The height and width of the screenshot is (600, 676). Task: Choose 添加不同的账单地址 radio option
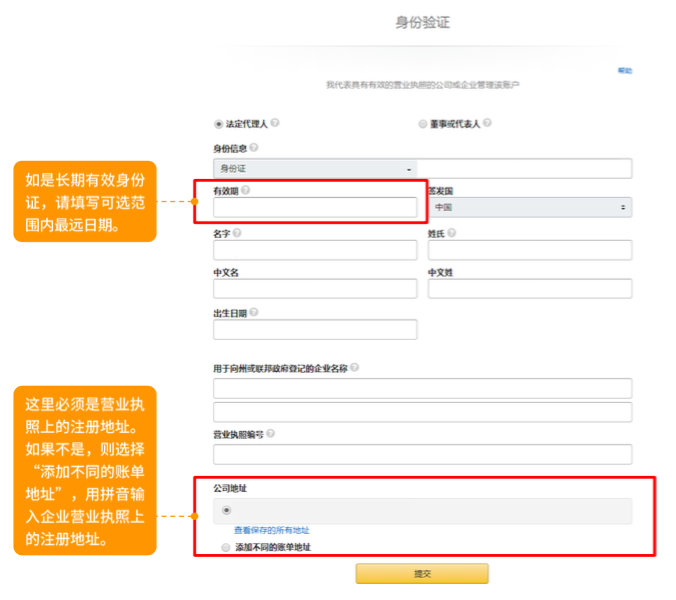(225, 547)
